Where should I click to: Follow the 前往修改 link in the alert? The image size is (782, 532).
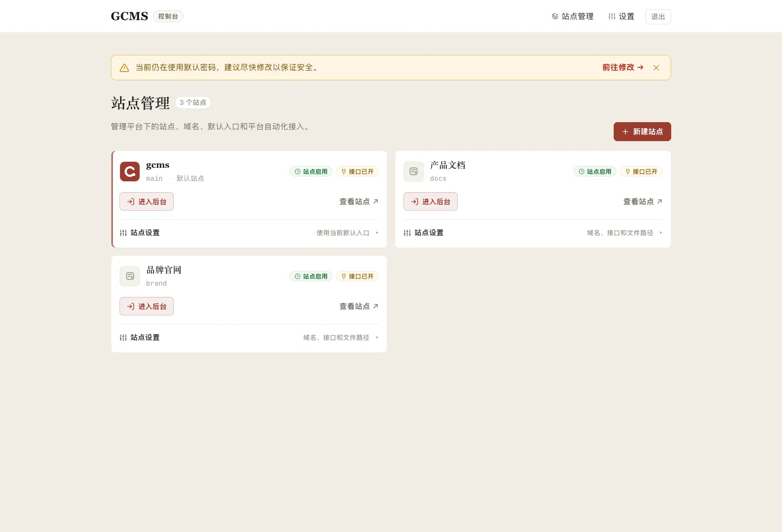pyautogui.click(x=623, y=67)
